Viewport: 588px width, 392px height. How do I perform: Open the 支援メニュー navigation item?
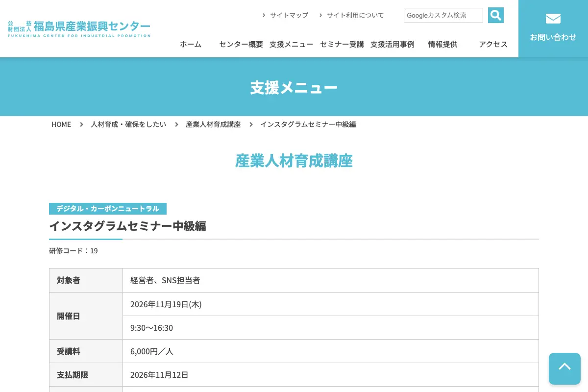(x=292, y=44)
